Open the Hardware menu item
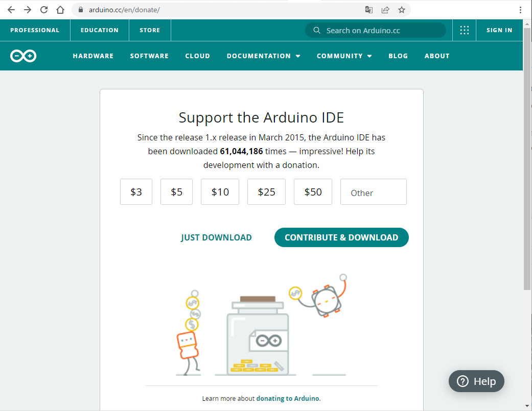The height and width of the screenshot is (411, 532). point(93,56)
